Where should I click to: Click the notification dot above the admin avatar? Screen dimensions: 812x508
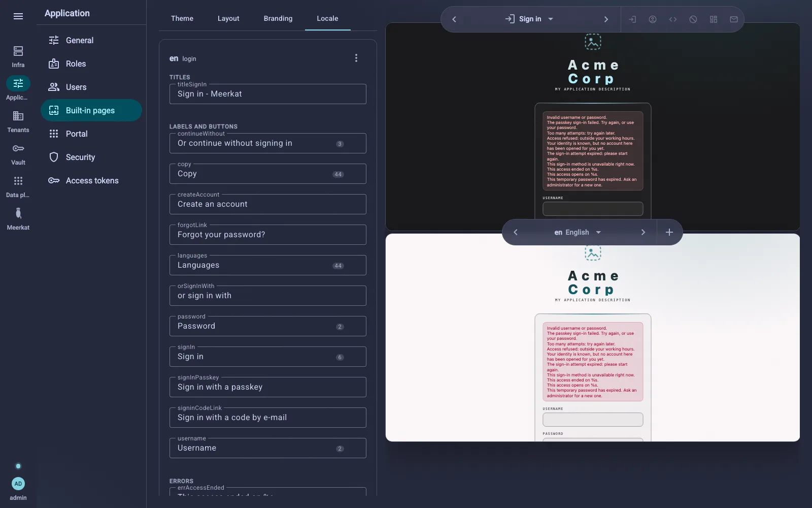click(x=18, y=466)
